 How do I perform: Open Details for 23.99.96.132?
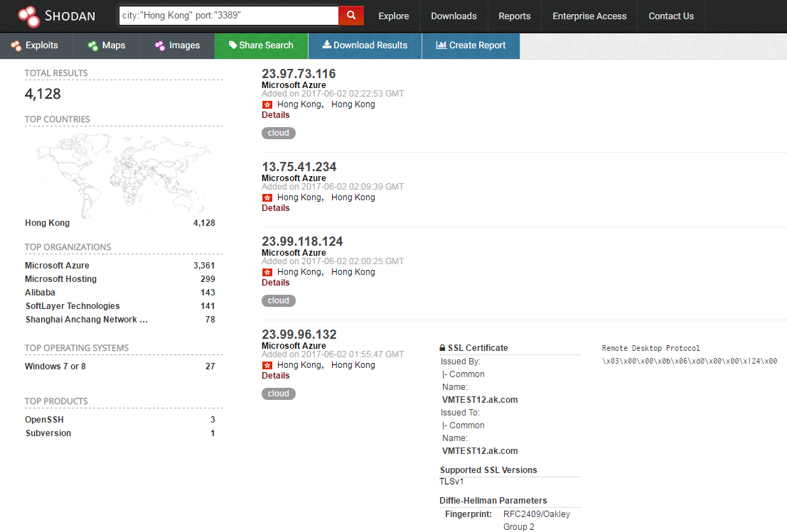(276, 376)
